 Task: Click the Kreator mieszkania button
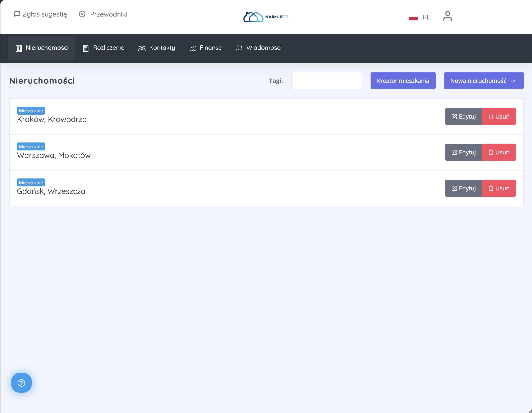click(x=403, y=81)
